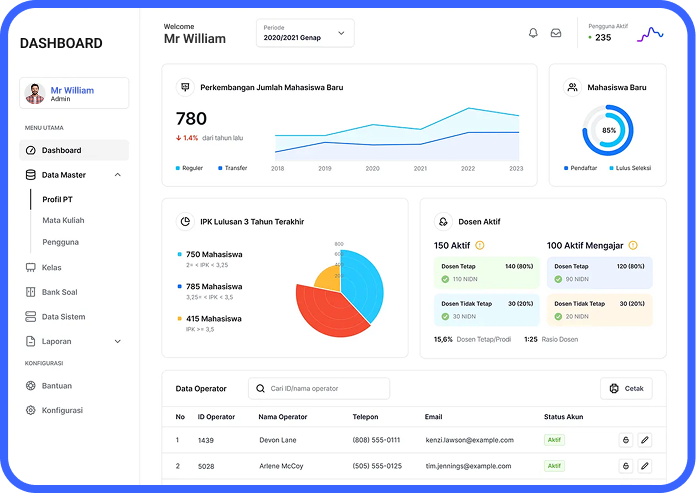Go to Dashboard menu item

point(74,150)
